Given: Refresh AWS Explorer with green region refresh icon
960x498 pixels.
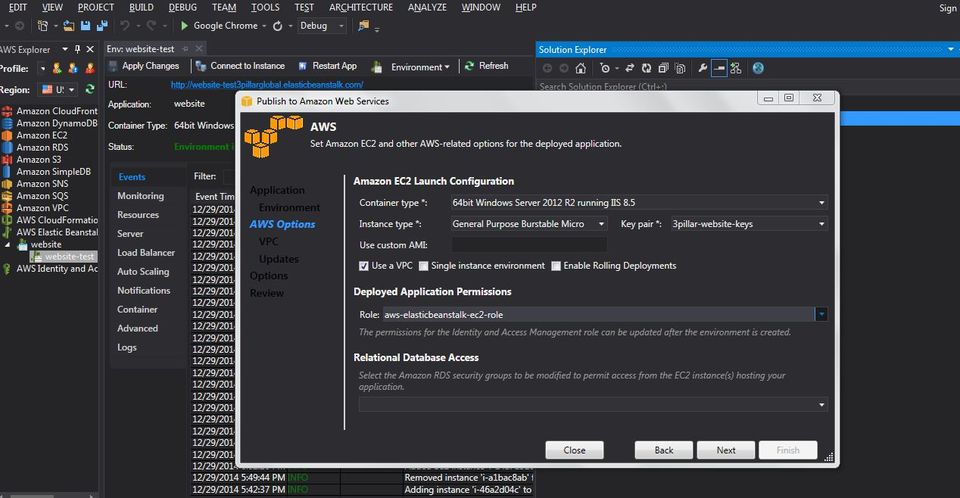Looking at the screenshot, I should click(x=90, y=89).
